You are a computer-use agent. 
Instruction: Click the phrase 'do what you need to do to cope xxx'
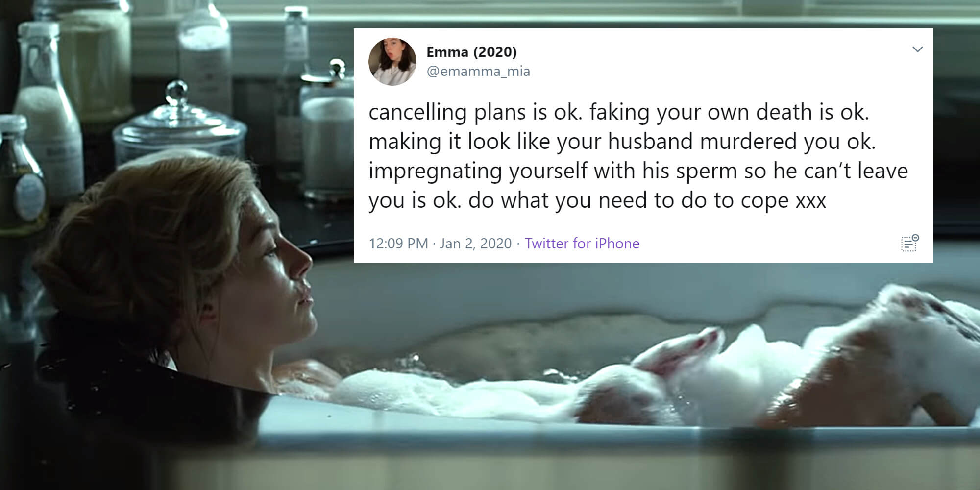click(x=647, y=200)
